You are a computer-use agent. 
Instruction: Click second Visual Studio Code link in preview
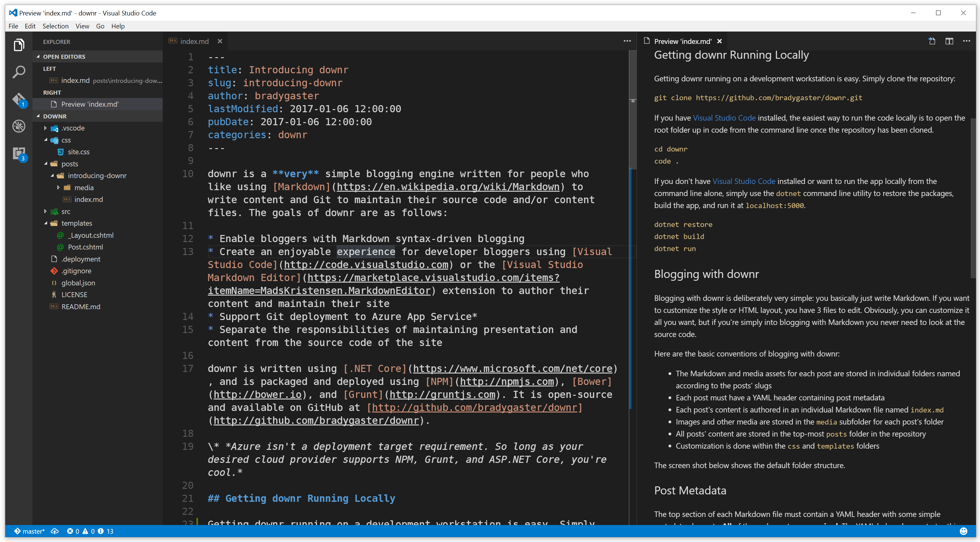click(744, 181)
